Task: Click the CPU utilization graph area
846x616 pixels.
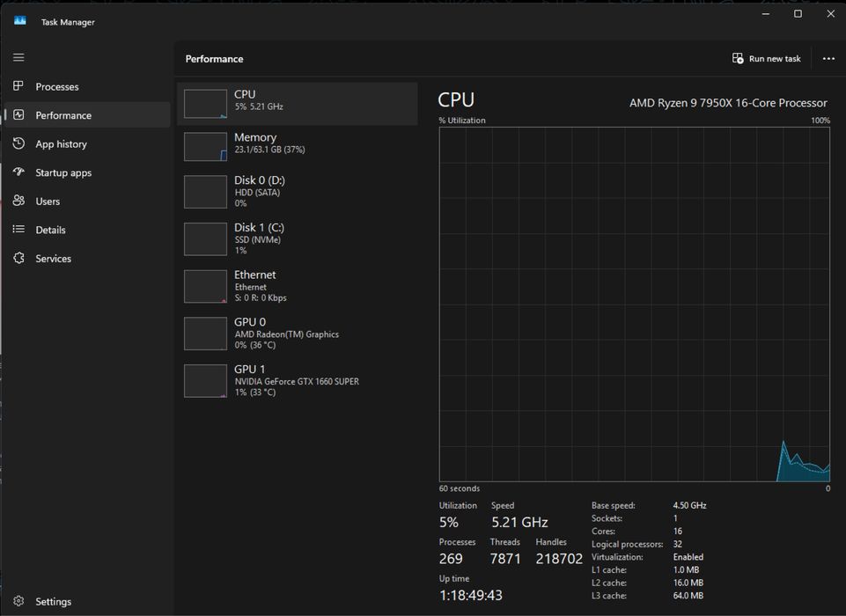Action: tap(634, 304)
